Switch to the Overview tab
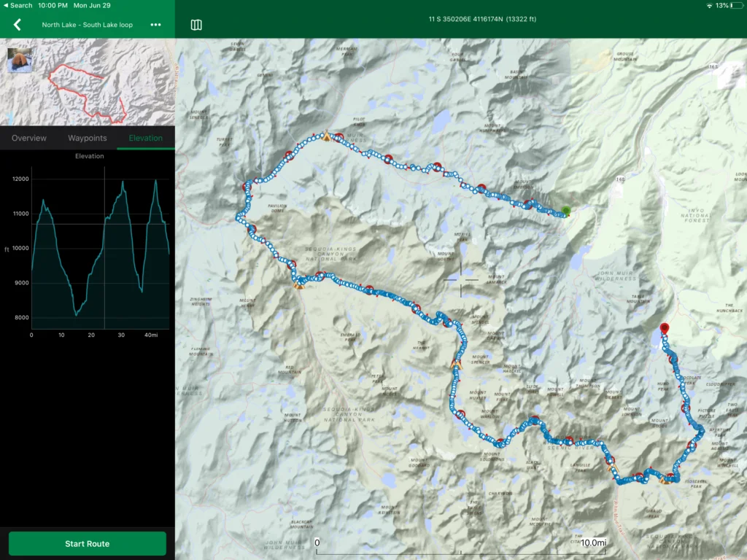This screenshot has width=747, height=560. tap(29, 138)
